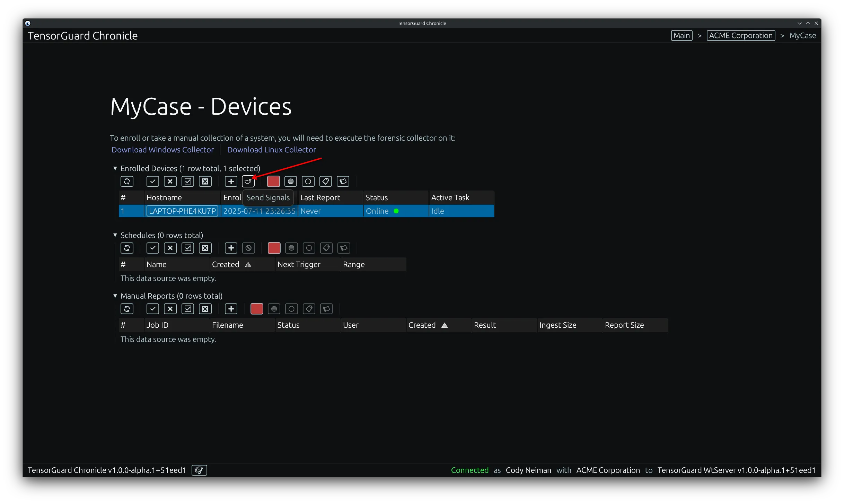
Task: Collapse the Manual Reports section
Action: (x=115, y=296)
